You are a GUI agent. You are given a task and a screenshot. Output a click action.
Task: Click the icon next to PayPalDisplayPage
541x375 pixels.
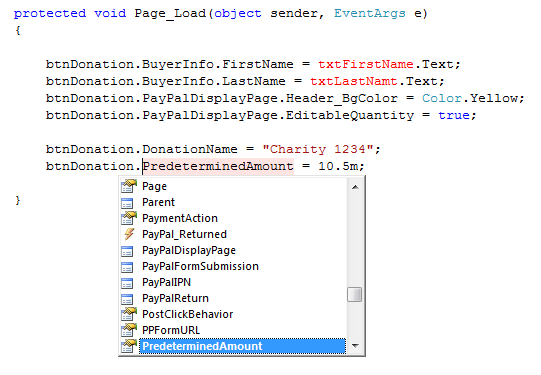[127, 251]
